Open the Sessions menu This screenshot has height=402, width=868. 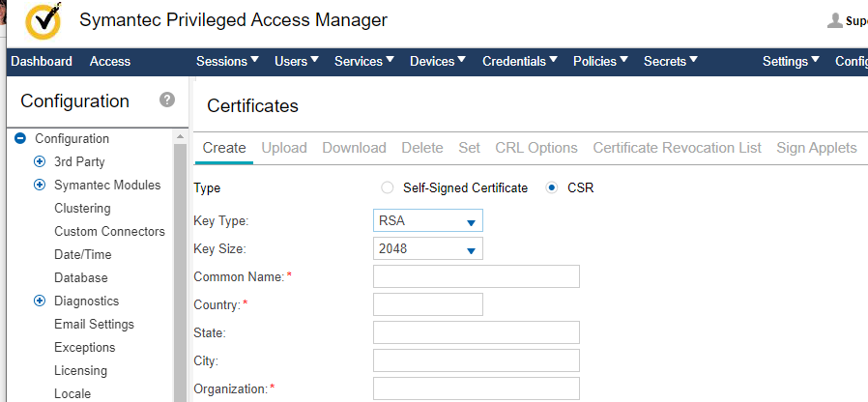pos(227,61)
